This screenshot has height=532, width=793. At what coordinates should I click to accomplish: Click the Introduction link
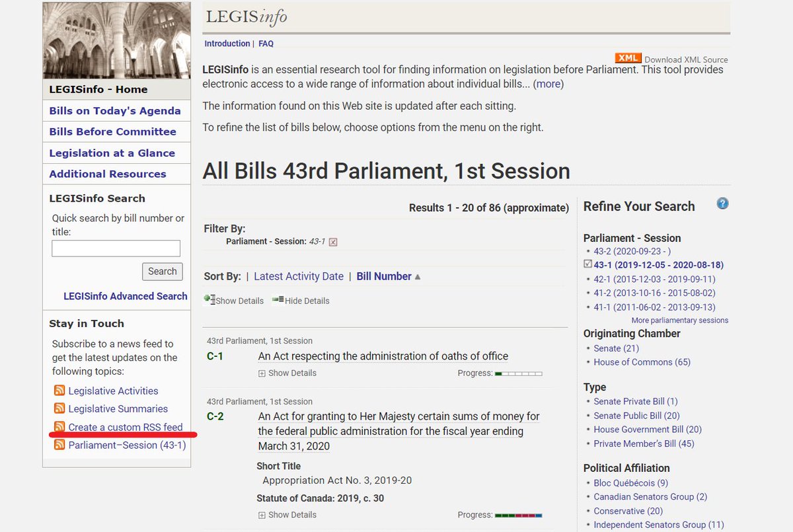click(x=227, y=44)
